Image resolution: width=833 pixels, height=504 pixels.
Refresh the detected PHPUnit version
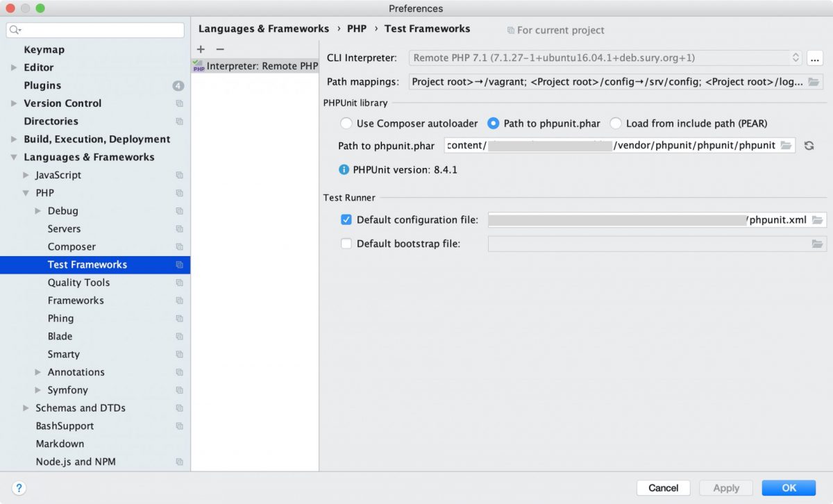click(809, 146)
